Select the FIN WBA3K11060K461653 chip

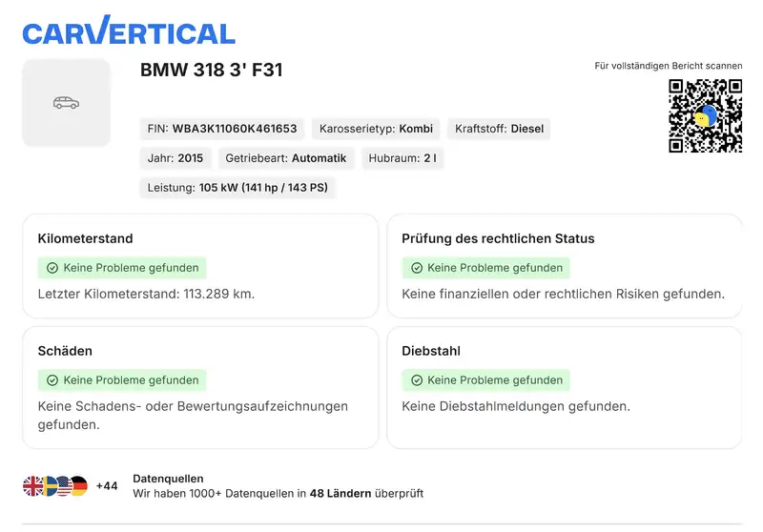click(222, 129)
